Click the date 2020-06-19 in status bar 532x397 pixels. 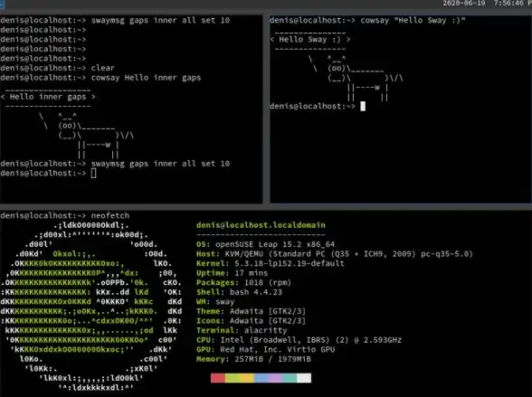[464, 4]
